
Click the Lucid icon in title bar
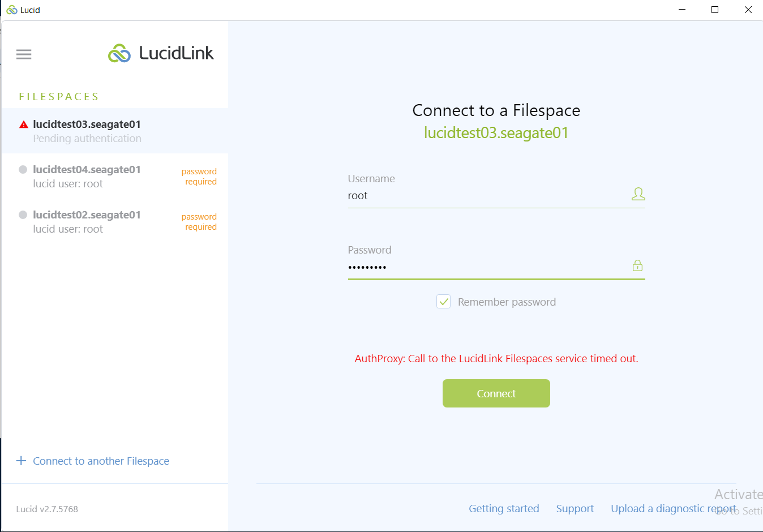11,10
